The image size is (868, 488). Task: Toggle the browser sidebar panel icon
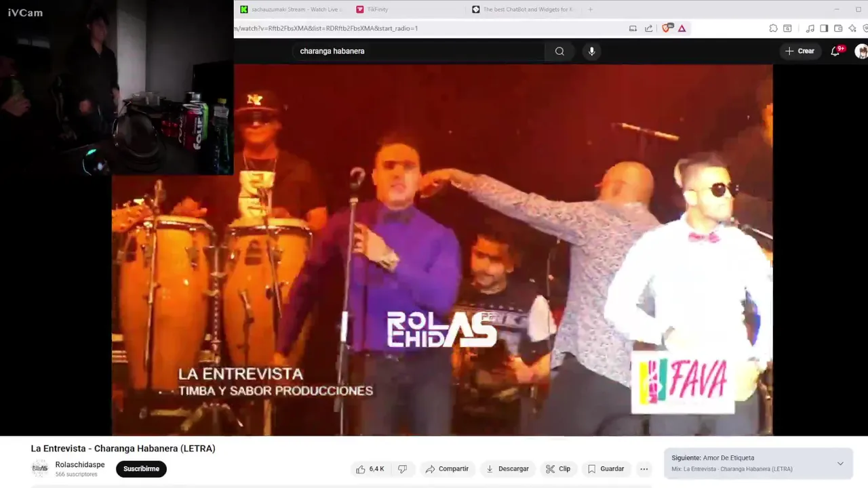824,28
